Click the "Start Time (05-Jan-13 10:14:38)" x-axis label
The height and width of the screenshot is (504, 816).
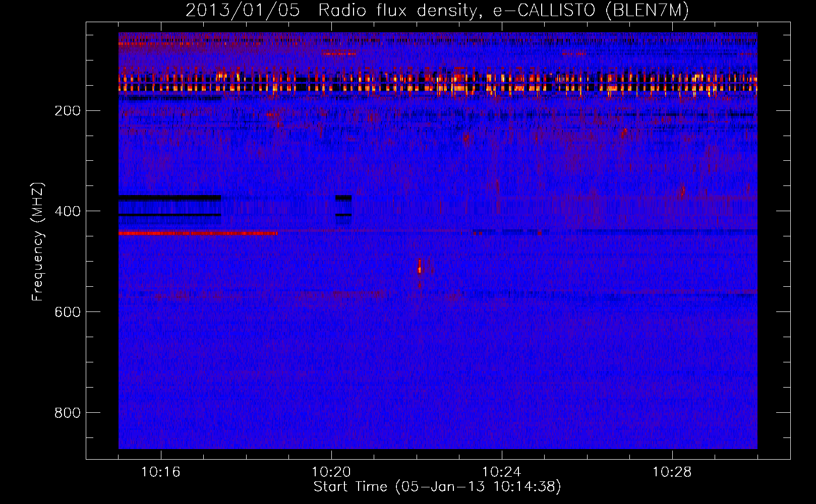click(437, 487)
